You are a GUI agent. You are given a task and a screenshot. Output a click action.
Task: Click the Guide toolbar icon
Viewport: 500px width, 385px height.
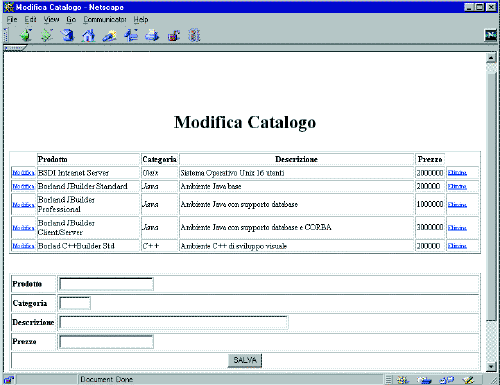pyautogui.click(x=131, y=35)
